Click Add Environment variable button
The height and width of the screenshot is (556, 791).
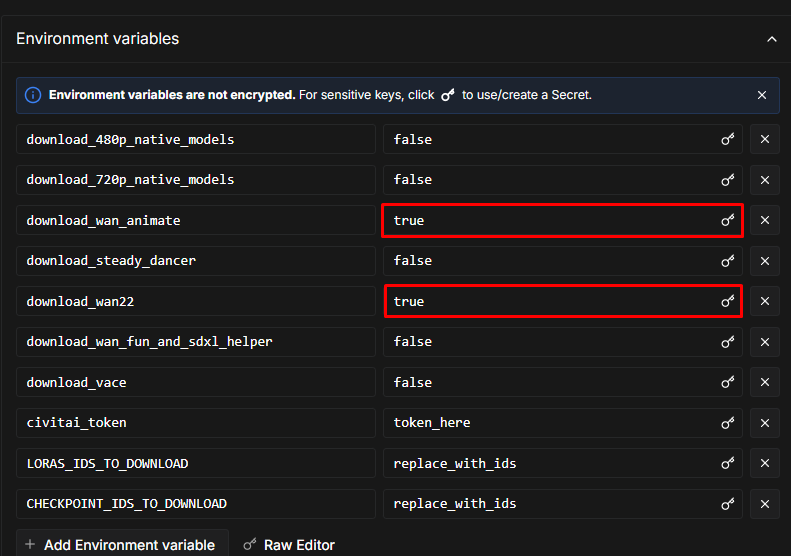pos(122,545)
